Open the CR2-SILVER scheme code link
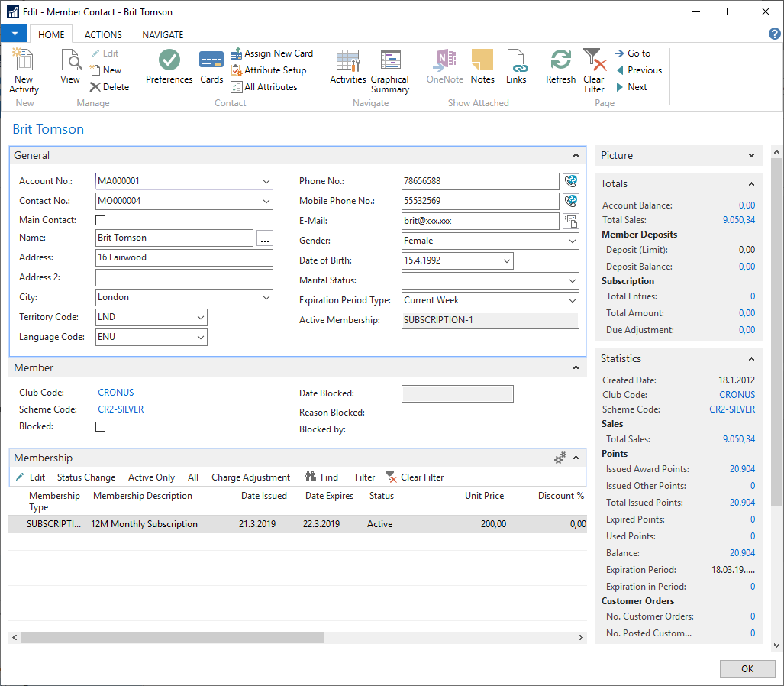784x686 pixels. pyautogui.click(x=121, y=409)
